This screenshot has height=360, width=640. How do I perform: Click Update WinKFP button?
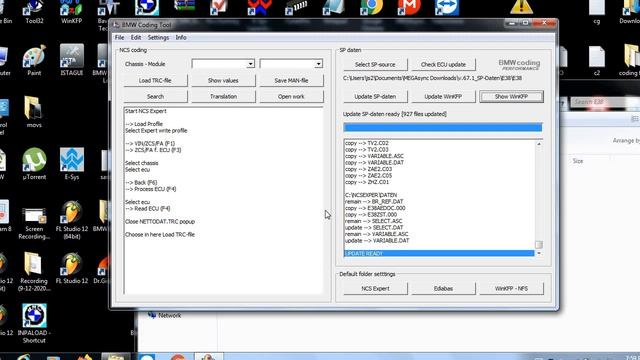(x=443, y=97)
